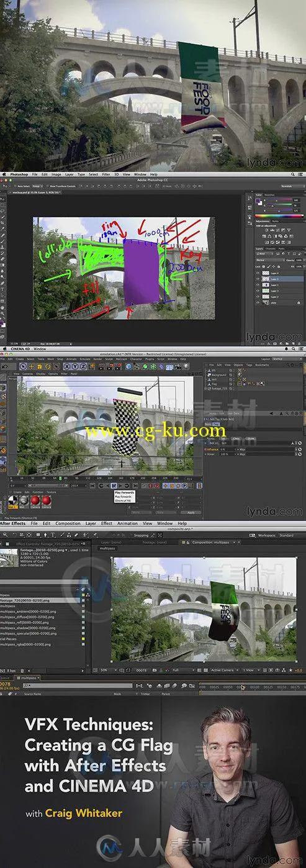Click the Play Forwards button
The image size is (306, 868).
(x=113, y=486)
